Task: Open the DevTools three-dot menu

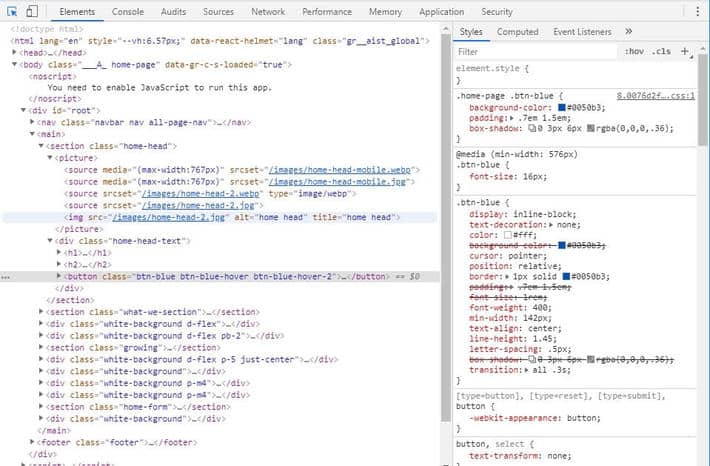Action: click(697, 11)
